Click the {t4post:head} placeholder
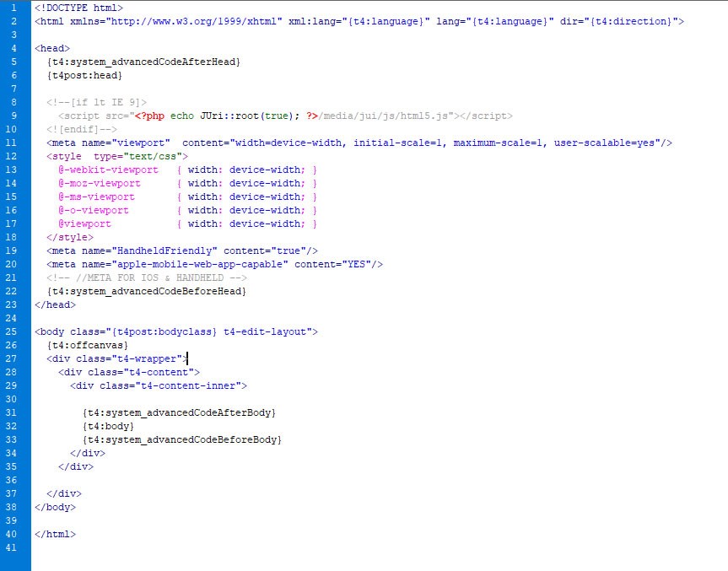 [84, 75]
